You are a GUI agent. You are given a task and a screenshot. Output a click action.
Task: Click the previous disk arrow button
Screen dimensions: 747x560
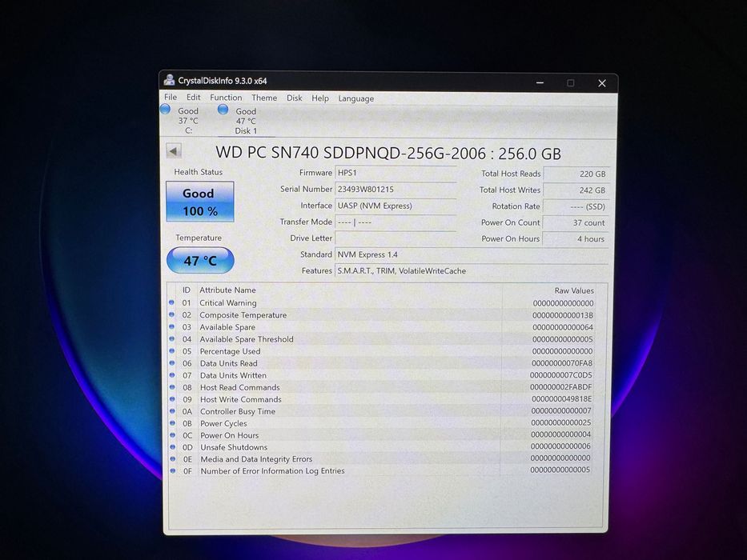tap(174, 151)
